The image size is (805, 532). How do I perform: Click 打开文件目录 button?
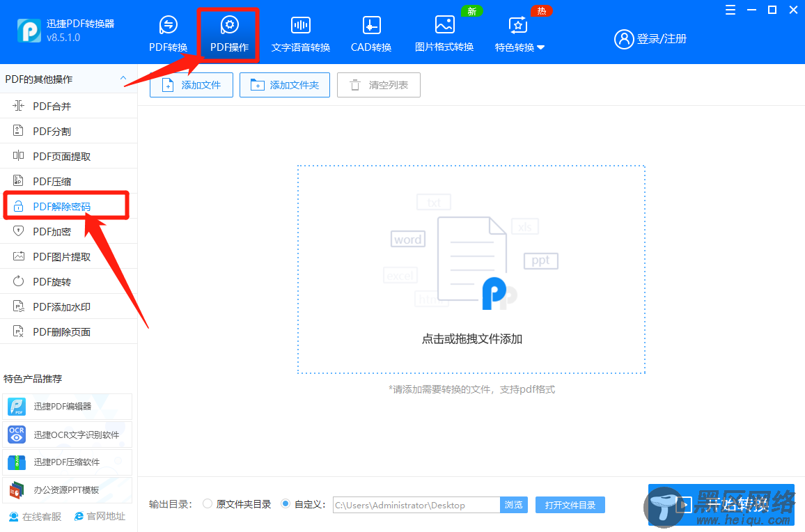pos(570,505)
